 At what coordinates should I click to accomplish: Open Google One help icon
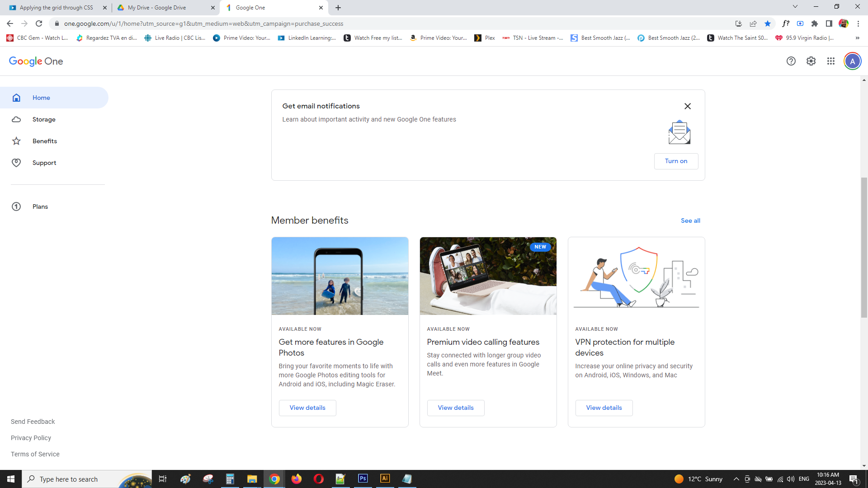(x=791, y=61)
